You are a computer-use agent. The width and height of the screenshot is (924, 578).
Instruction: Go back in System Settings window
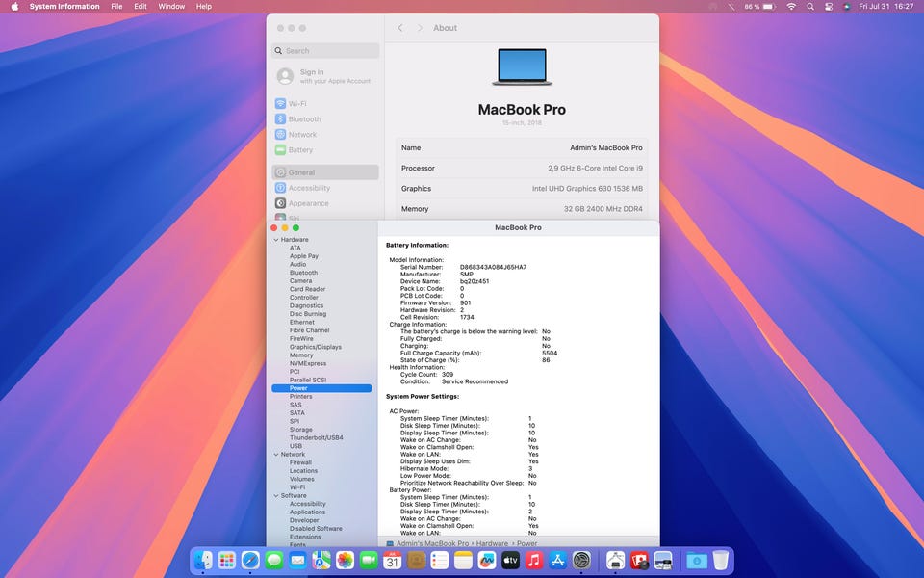click(400, 28)
